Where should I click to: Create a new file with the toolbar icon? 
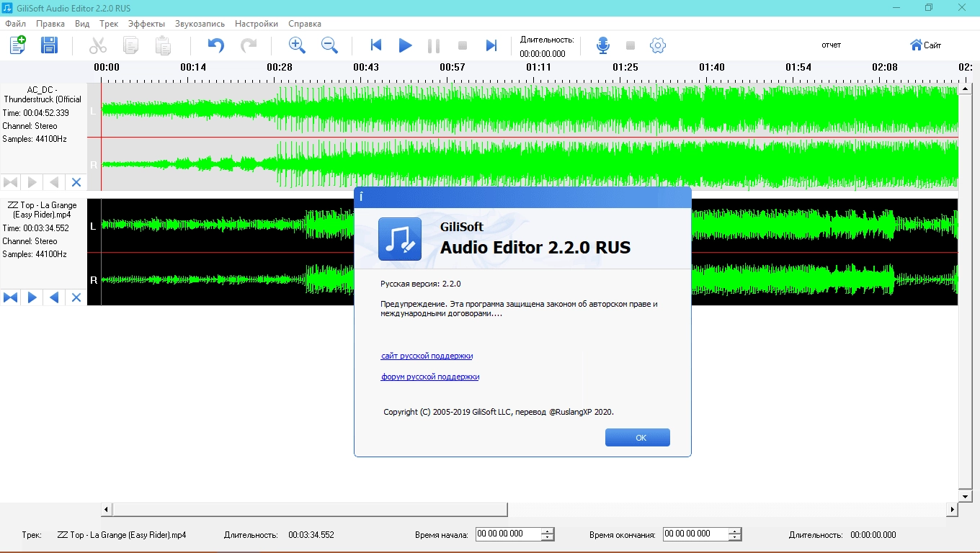click(x=17, y=45)
